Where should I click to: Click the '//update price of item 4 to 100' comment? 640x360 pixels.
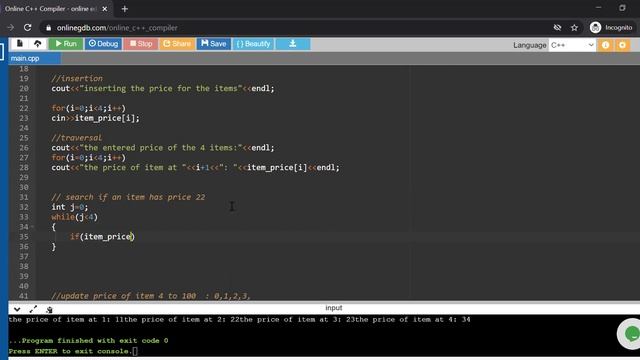(x=124, y=296)
